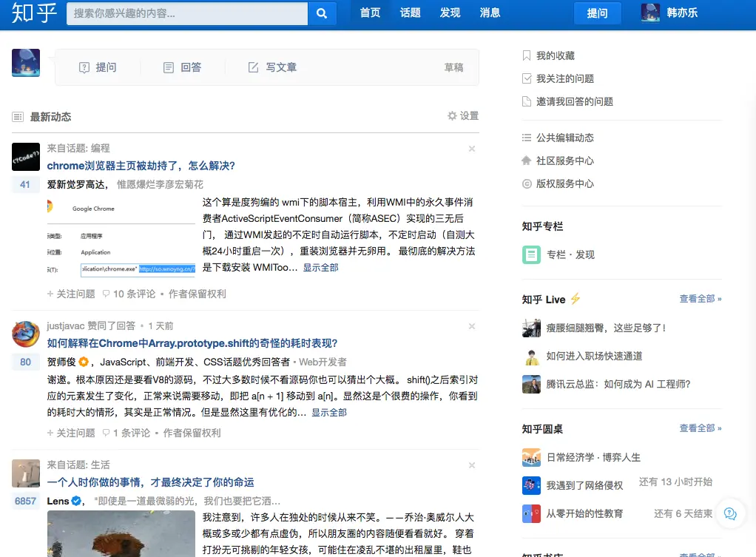Viewport: 756px width, 557px height.
Task: Dismiss the chrome浏览器 feed item with X
Action: point(472,149)
